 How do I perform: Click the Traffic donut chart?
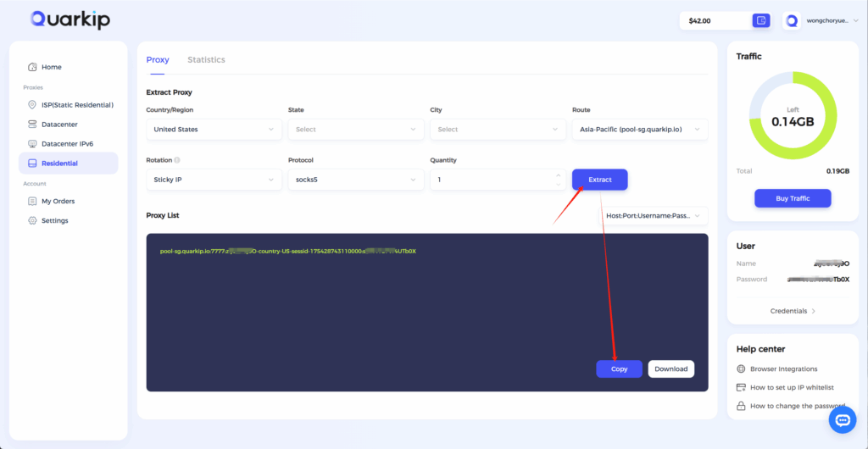[793, 115]
